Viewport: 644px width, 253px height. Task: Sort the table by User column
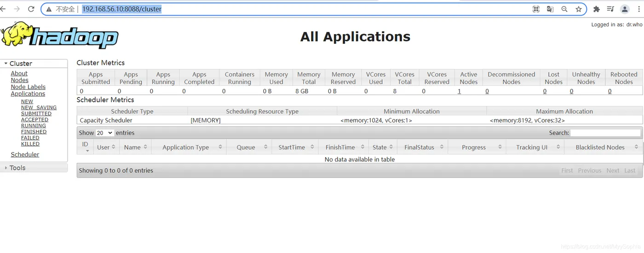click(106, 147)
